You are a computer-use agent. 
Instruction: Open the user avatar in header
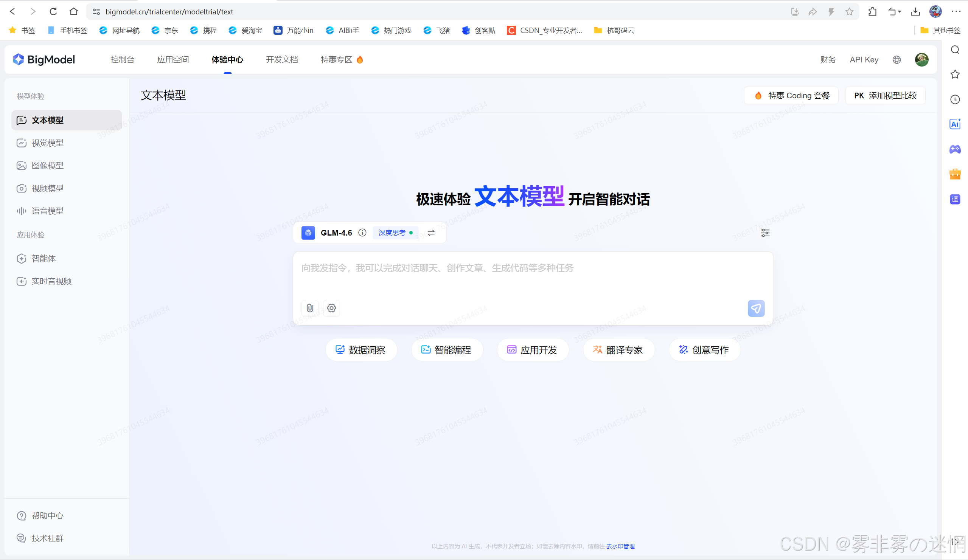pos(921,59)
